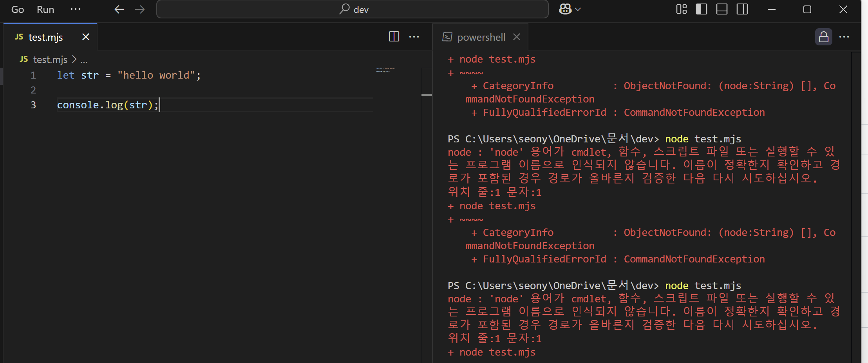Select the test.mjs editor tab
The height and width of the screenshot is (363, 868).
[x=50, y=37]
